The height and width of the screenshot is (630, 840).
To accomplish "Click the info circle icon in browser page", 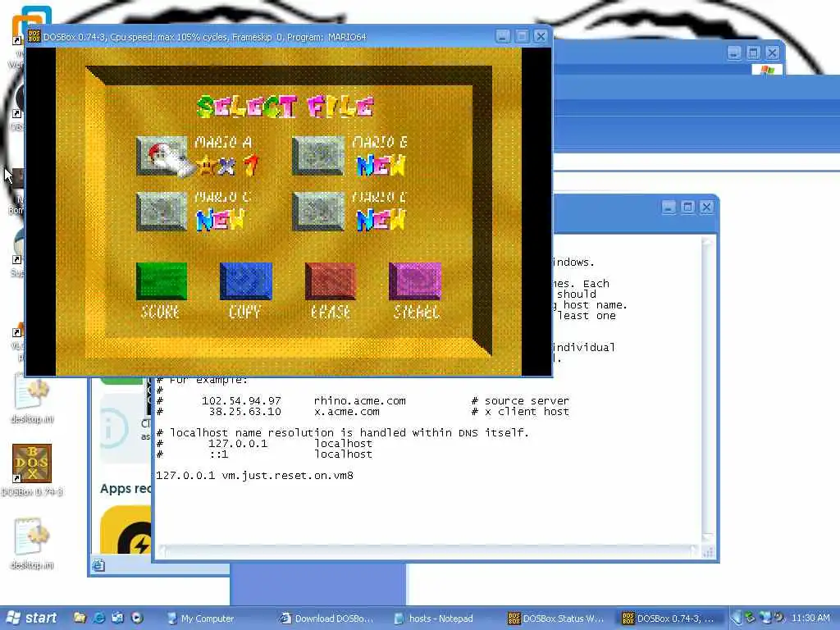I will click(x=113, y=428).
